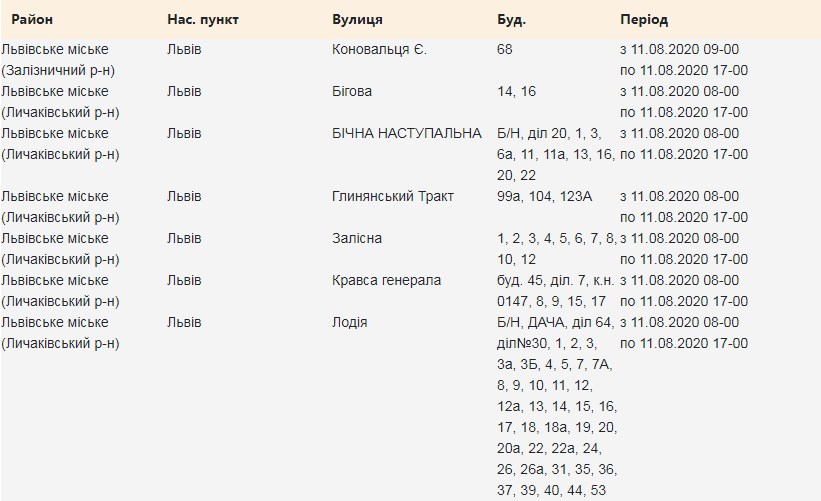The height and width of the screenshot is (501, 821).
Task: Select the Бігова street cell
Action: 351,91
